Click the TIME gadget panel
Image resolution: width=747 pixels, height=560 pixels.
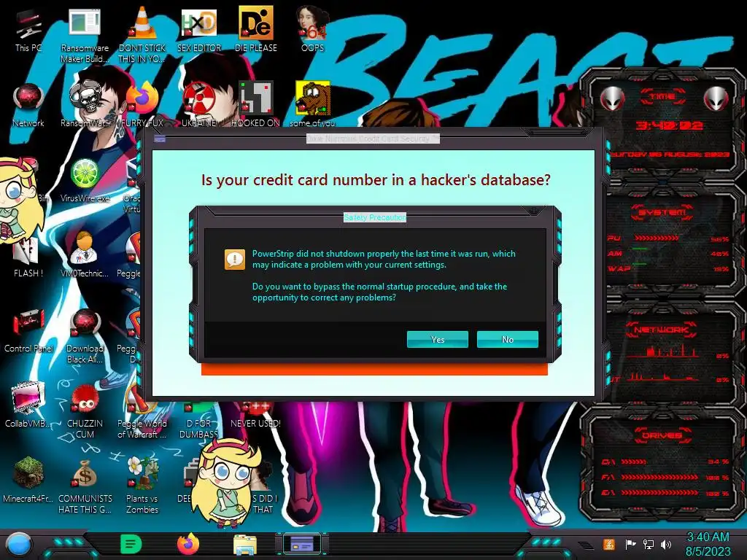pyautogui.click(x=664, y=125)
